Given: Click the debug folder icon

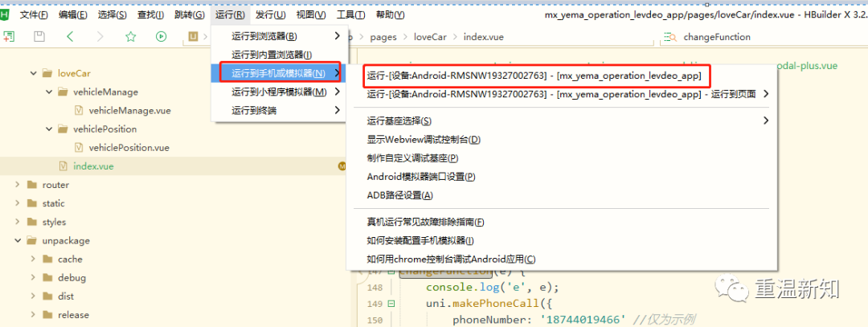Looking at the screenshot, I should tap(47, 278).
